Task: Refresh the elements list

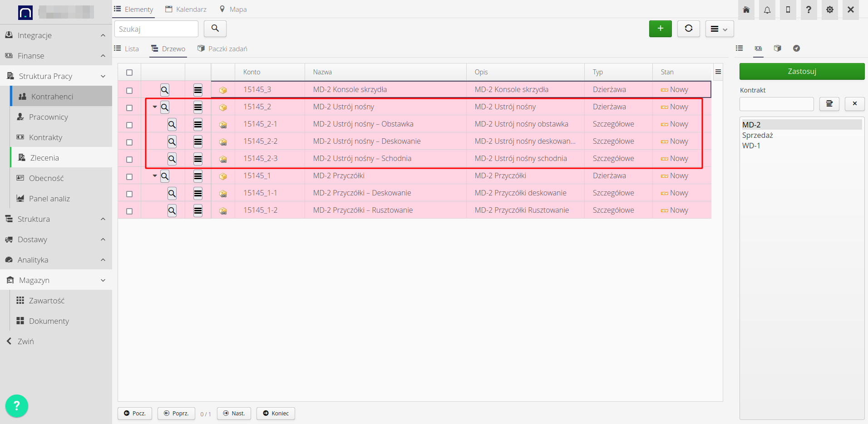Action: tap(688, 29)
